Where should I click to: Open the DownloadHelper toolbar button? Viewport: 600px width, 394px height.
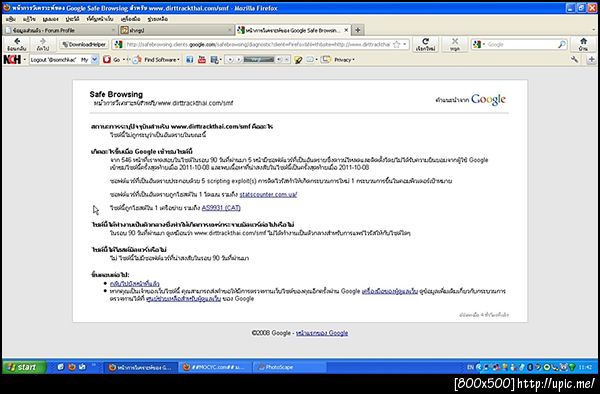coord(84,44)
